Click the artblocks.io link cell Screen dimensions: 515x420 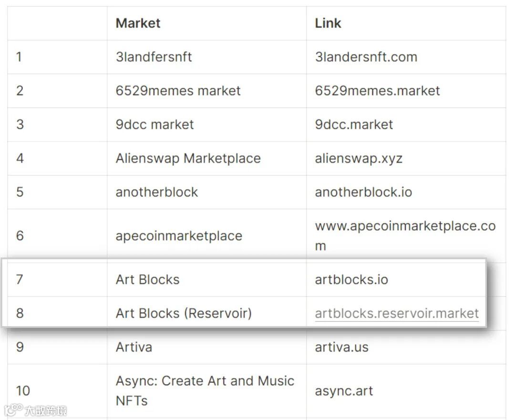tap(351, 279)
